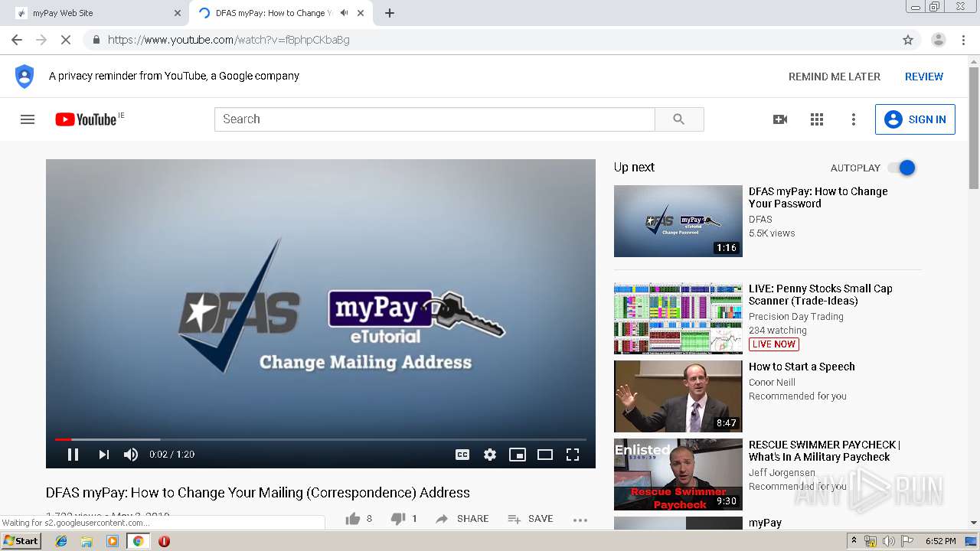Close the myPay Web Site tab
The width and height of the screenshot is (980, 551).
click(178, 13)
